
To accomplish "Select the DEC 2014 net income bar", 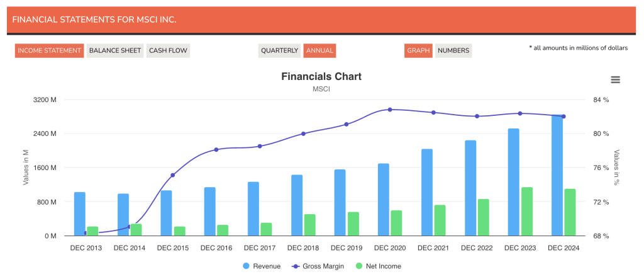I will coord(136,230).
